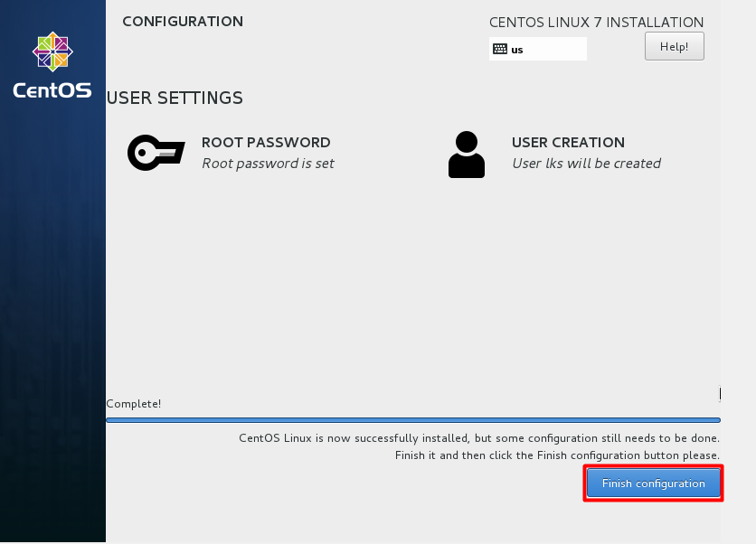
Task: Open the Help! button
Action: click(674, 47)
